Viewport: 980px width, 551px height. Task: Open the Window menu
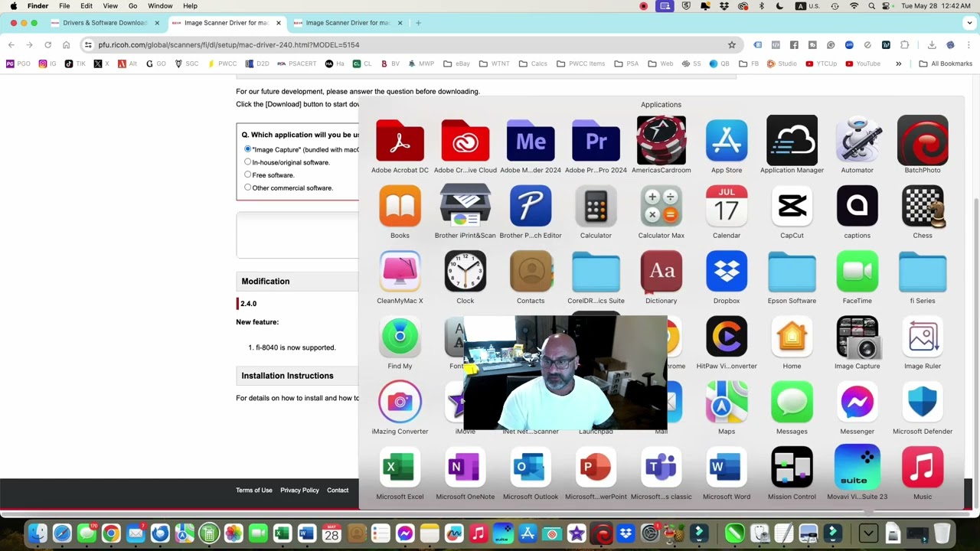160,6
